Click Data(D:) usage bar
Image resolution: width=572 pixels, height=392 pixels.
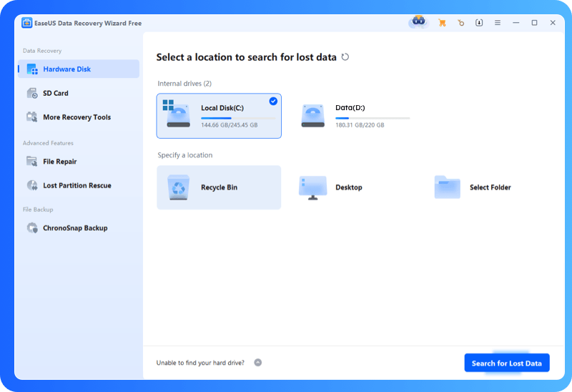(373, 118)
